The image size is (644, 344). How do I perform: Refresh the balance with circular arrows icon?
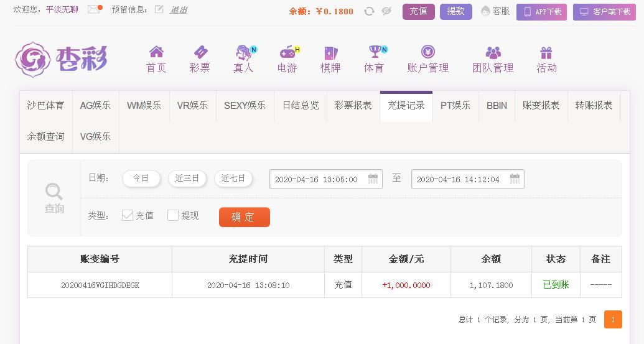(369, 11)
